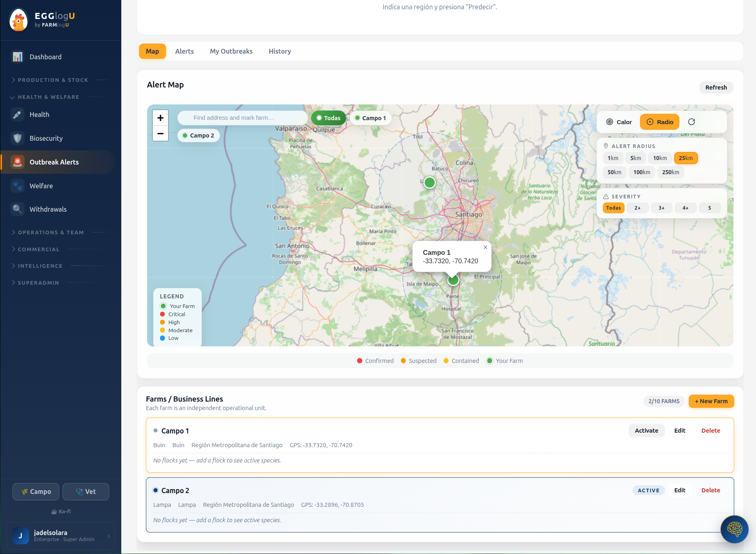Click the EGGlogU chicken logo

pyautogui.click(x=19, y=20)
